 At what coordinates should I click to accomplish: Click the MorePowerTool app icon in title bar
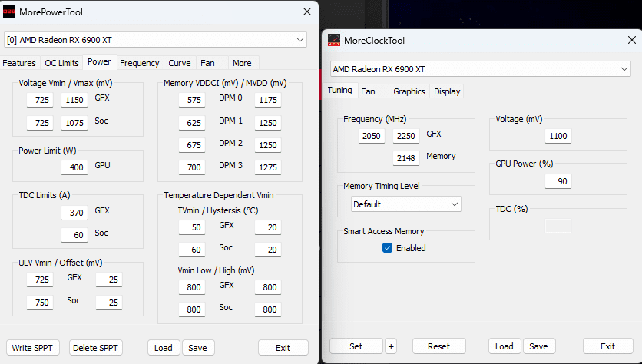pyautogui.click(x=9, y=12)
